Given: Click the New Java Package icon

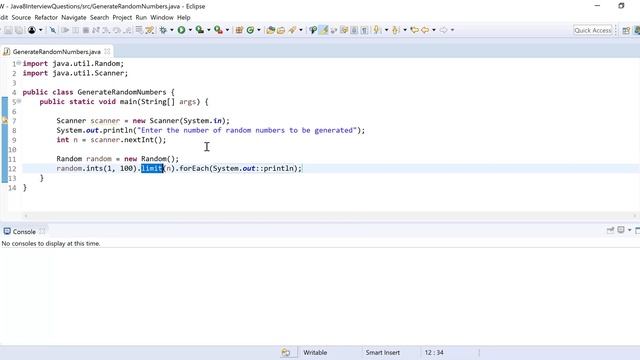Looking at the screenshot, I should [x=239, y=30].
